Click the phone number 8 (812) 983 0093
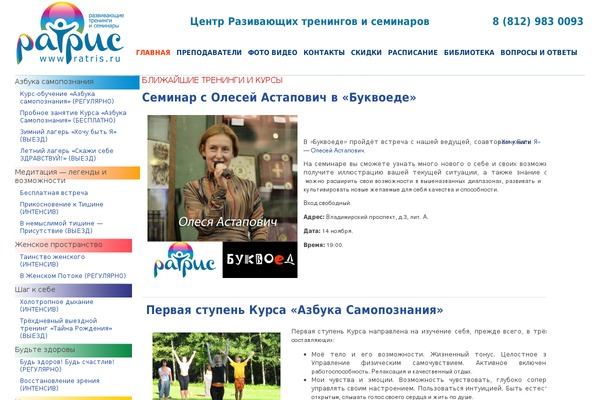Screen dimensions: 600x400 click(538, 21)
